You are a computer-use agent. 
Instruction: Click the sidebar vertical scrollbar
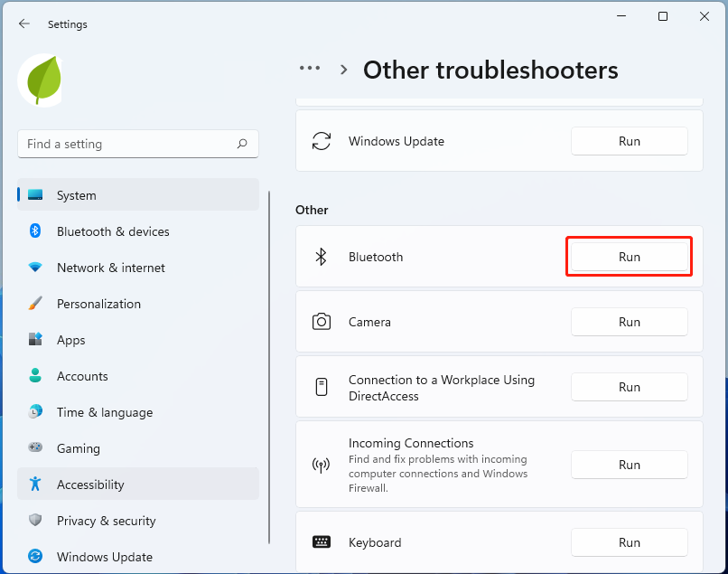269,367
